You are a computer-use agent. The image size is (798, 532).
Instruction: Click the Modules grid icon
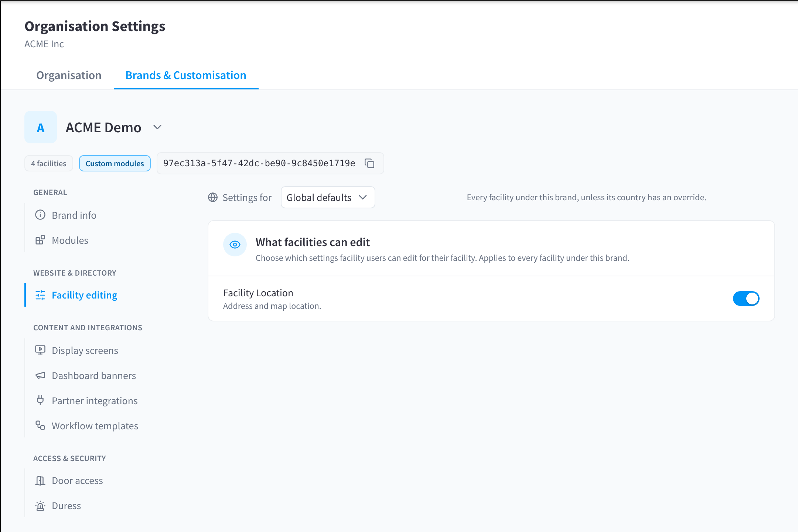click(x=40, y=240)
